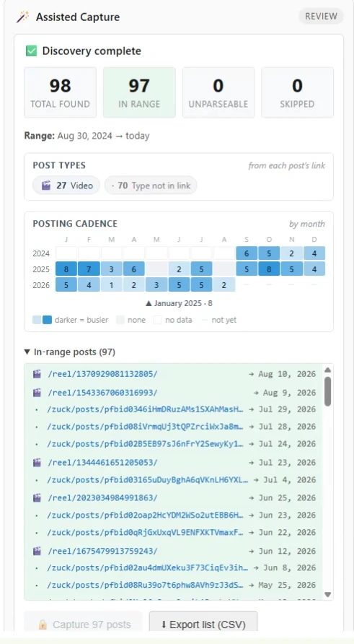Click the January 2025 · 8 caption

[x=179, y=303]
